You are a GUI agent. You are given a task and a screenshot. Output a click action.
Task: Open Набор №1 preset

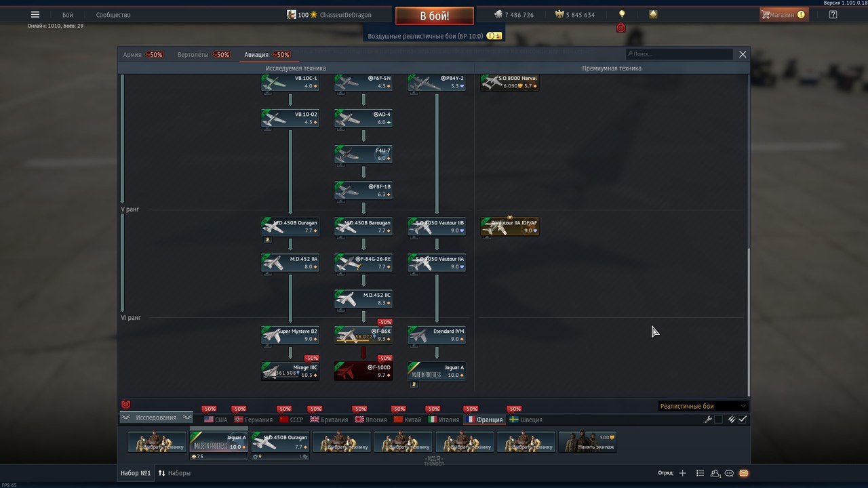136,473
